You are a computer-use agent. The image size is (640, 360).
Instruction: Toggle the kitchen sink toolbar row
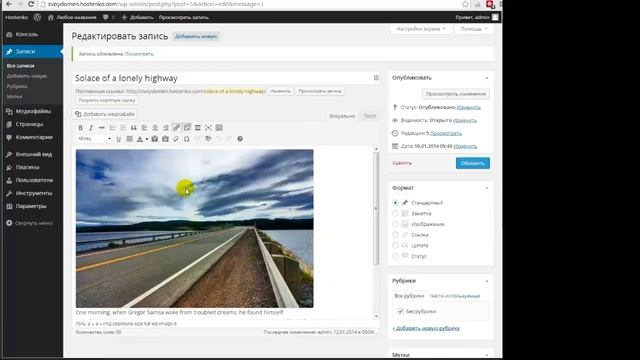219,128
